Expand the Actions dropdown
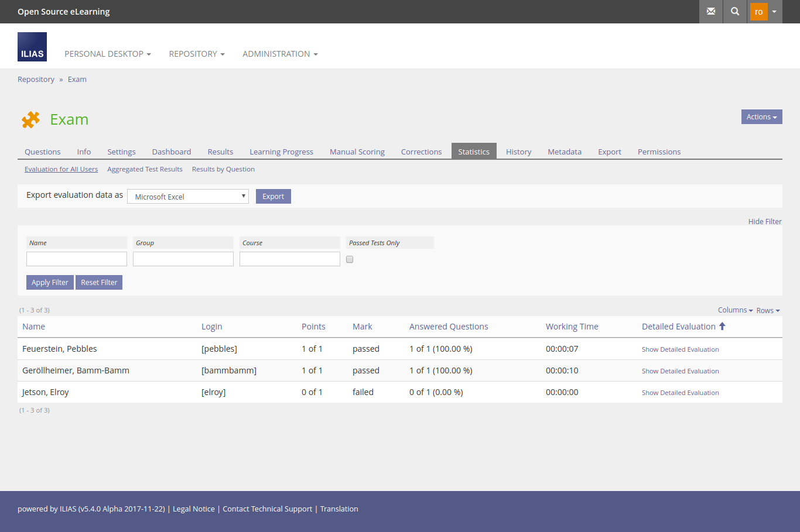This screenshot has width=800, height=532. [x=761, y=117]
